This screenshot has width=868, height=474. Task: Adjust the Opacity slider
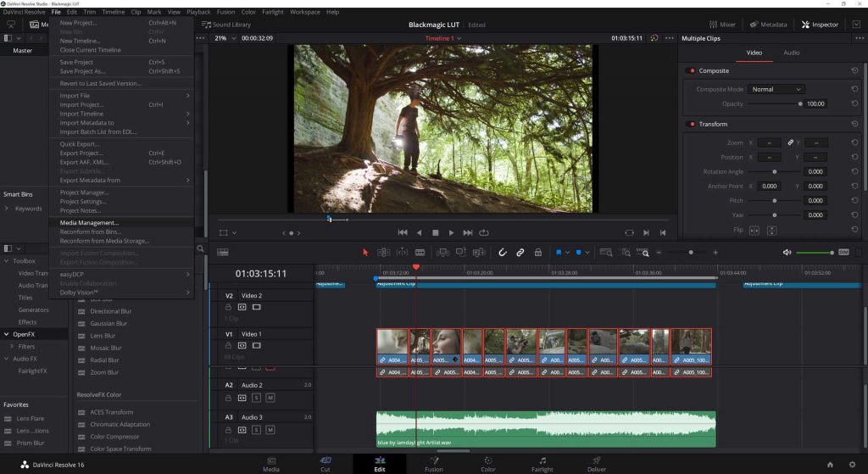[x=775, y=103]
